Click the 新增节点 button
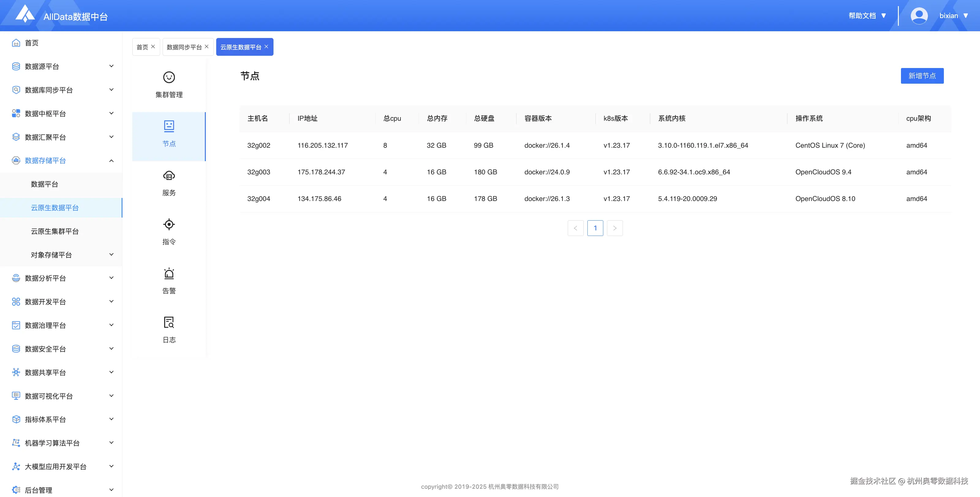Screen dimensions: 980x497 (922, 76)
